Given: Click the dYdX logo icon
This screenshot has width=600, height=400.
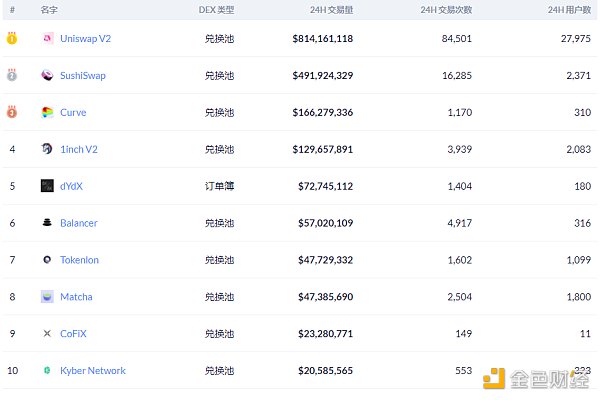Looking at the screenshot, I should pos(47,186).
